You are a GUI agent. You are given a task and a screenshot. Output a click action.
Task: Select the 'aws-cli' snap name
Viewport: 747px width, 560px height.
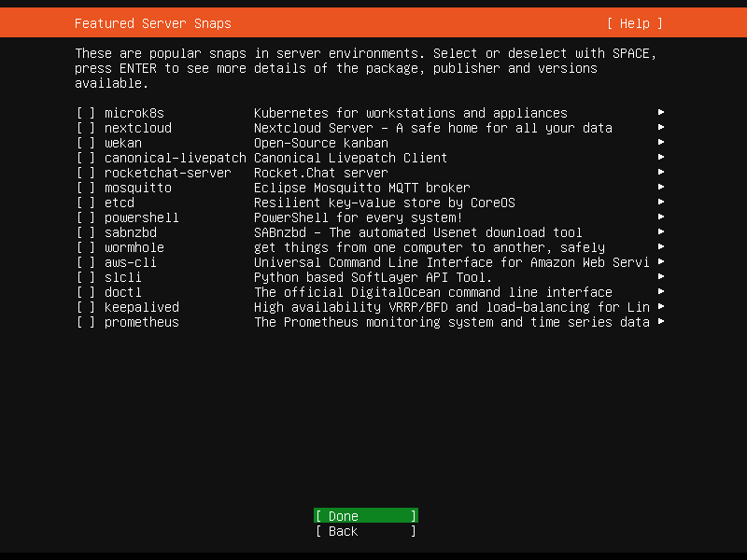[131, 262]
